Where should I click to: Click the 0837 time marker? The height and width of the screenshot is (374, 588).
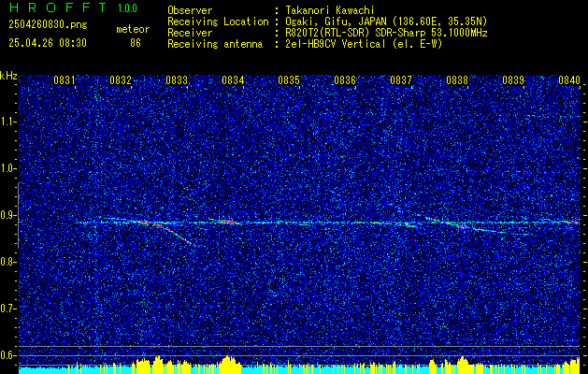tap(401, 79)
